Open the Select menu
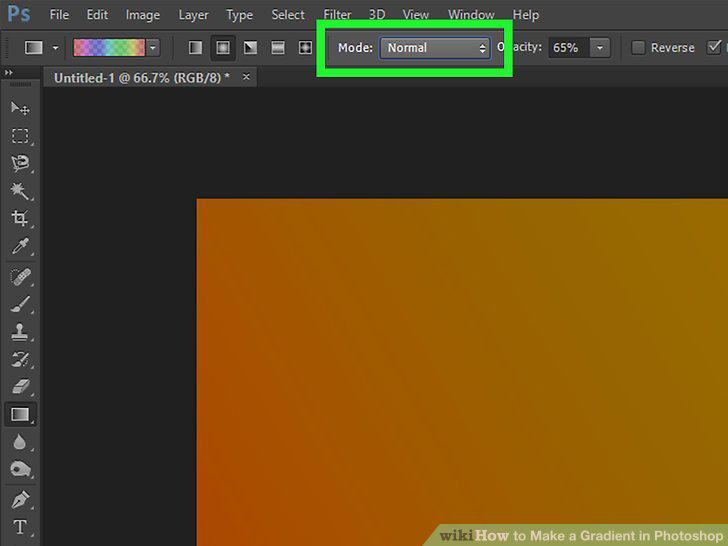Viewport: 728px width, 546px height. tap(288, 15)
